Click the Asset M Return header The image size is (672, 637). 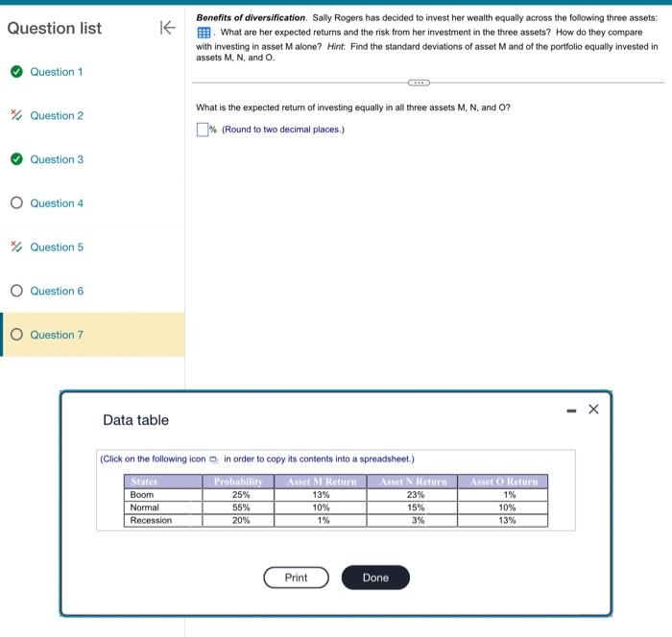tap(321, 482)
